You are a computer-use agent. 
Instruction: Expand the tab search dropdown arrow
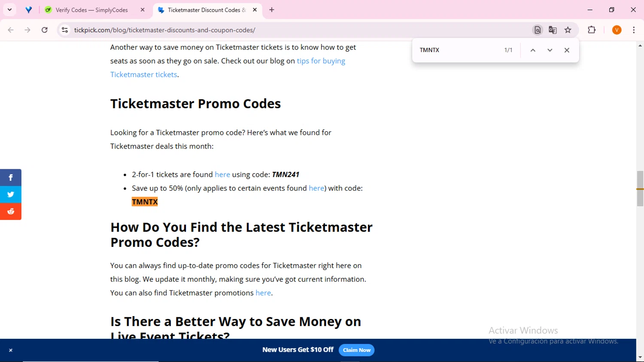(x=9, y=10)
